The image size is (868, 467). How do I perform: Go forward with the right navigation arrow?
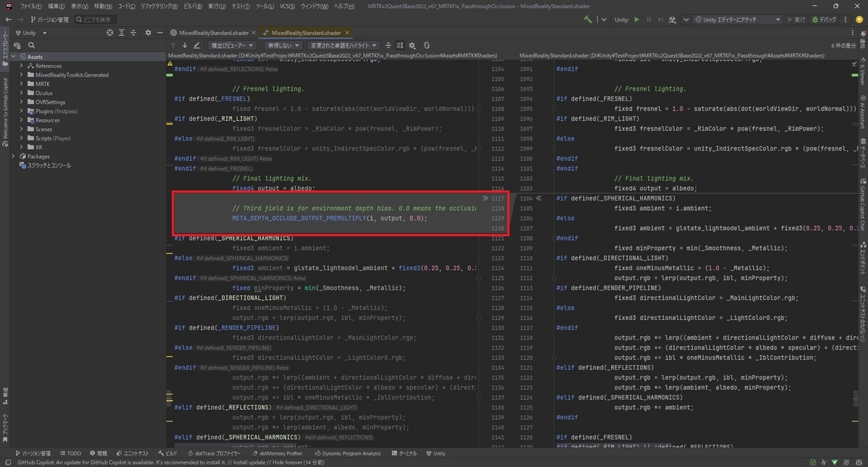click(21, 20)
